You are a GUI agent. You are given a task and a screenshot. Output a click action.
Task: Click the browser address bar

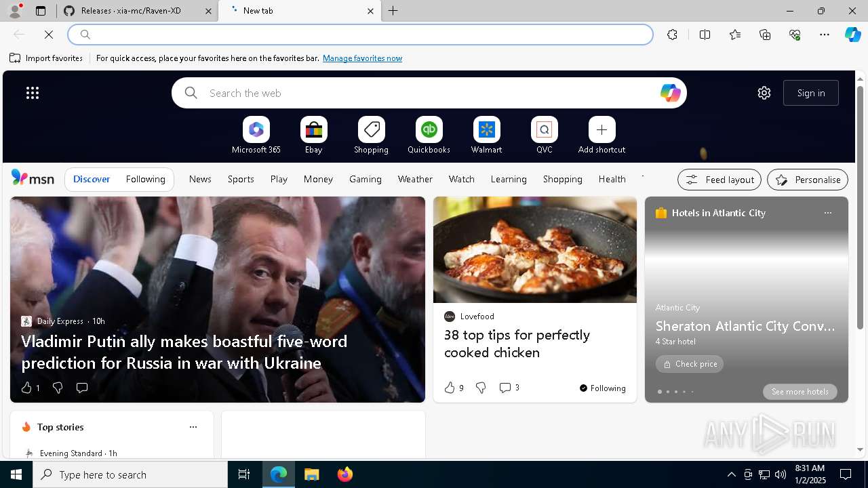[361, 35]
